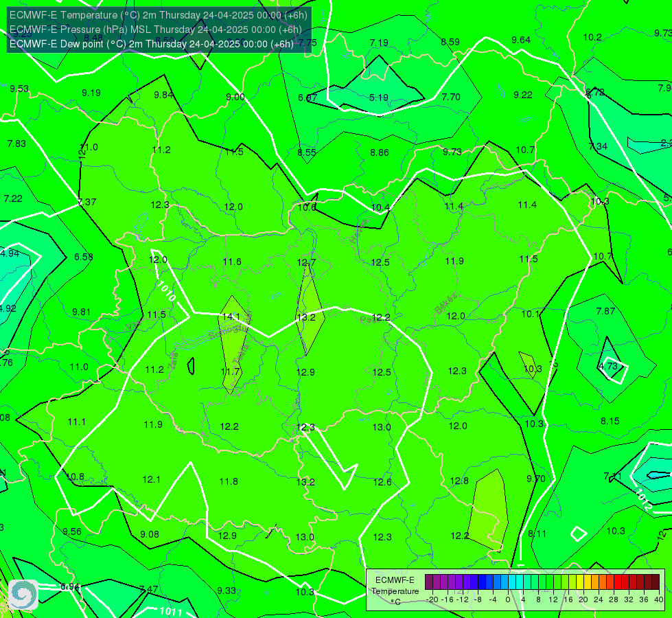This screenshot has height=618, width=672.
Task: Click the 12.8 temperature value
Action: click(x=459, y=481)
